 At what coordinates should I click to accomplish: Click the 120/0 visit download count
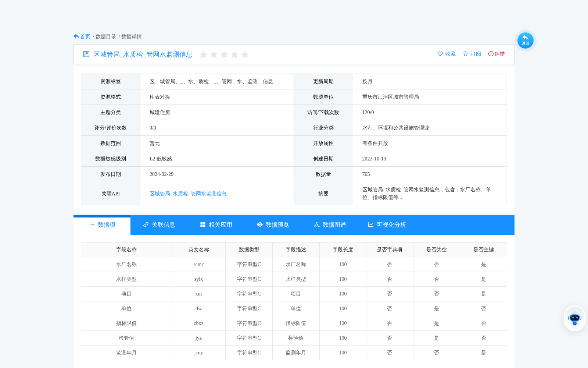(368, 112)
